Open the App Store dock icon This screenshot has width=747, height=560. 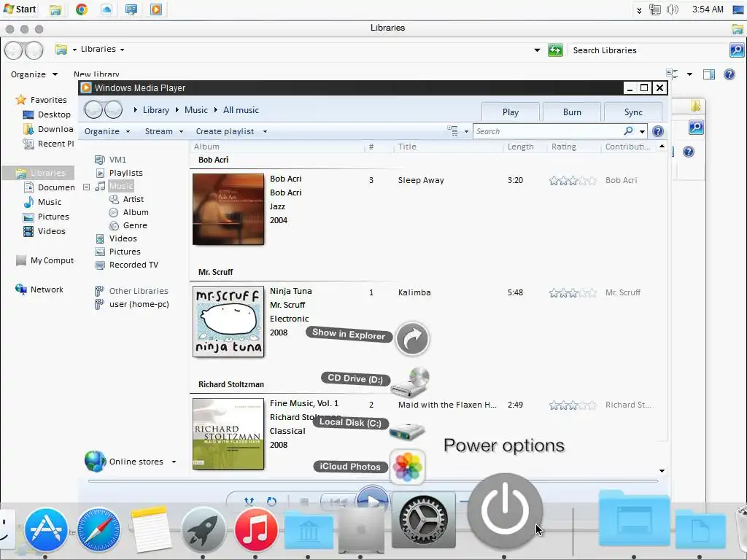tap(46, 529)
